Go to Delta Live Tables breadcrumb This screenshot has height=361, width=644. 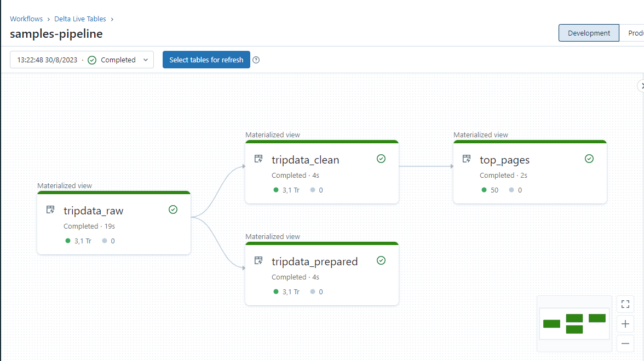point(81,19)
